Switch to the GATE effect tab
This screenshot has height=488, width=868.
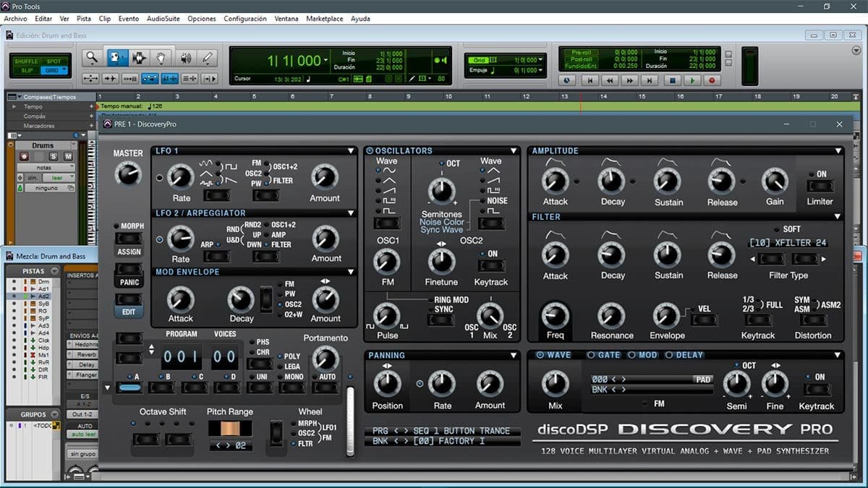point(603,355)
